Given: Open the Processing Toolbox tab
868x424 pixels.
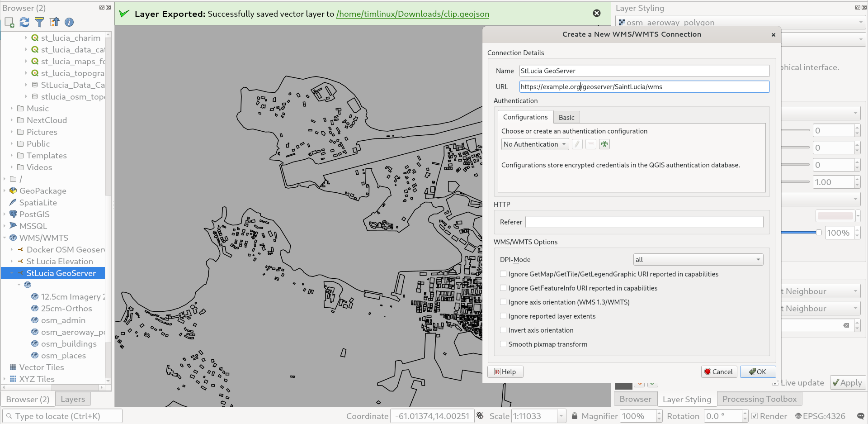Looking at the screenshot, I should point(759,399).
